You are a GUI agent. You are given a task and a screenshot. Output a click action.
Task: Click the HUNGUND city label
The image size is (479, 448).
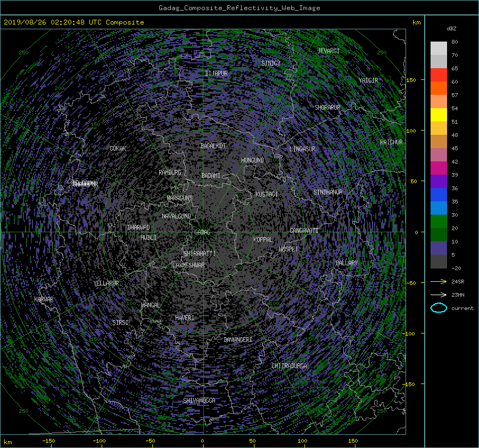252,160
